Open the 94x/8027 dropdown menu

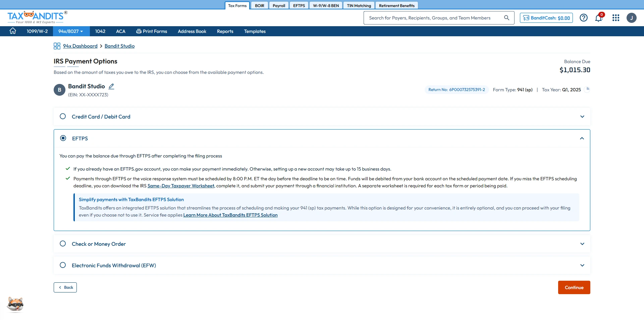click(x=70, y=31)
